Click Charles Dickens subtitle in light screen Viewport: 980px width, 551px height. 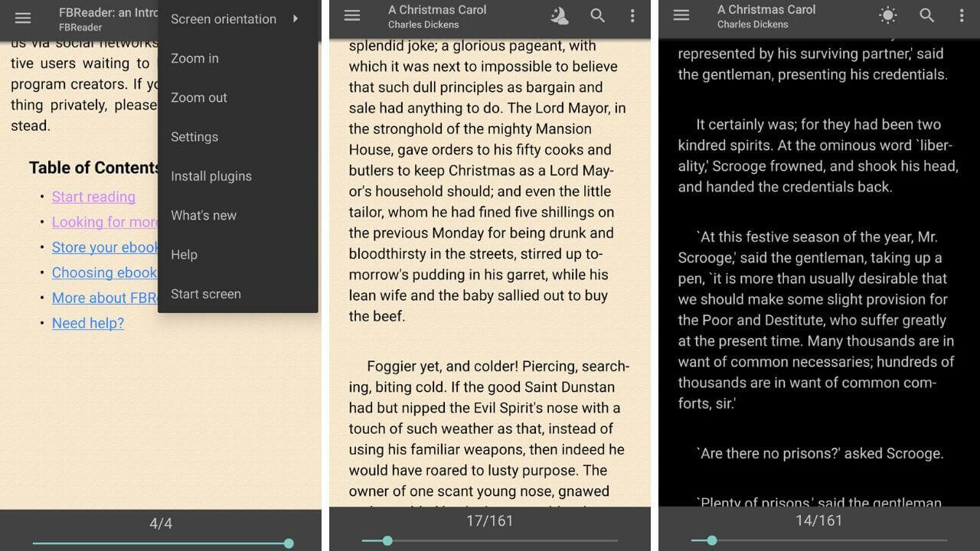pos(424,24)
